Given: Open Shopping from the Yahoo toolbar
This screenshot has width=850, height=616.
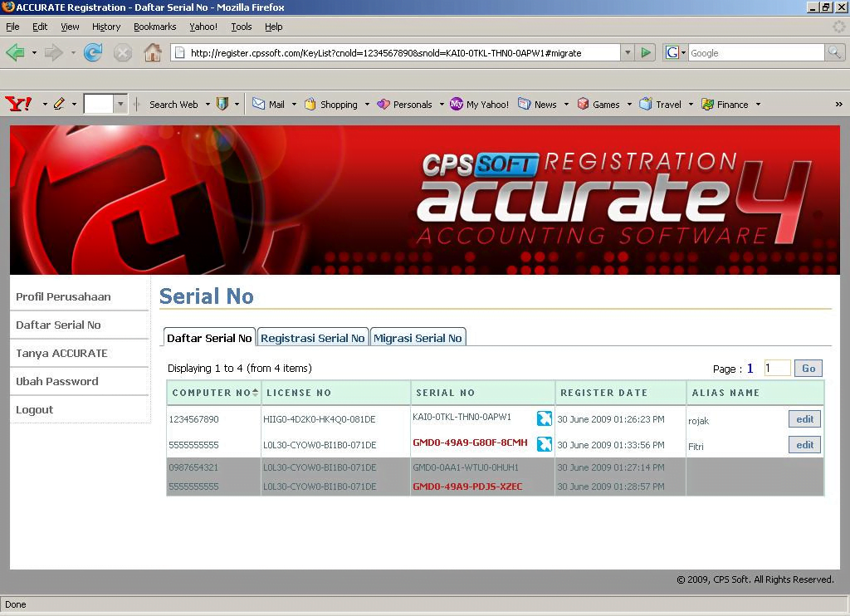Looking at the screenshot, I should tap(331, 104).
